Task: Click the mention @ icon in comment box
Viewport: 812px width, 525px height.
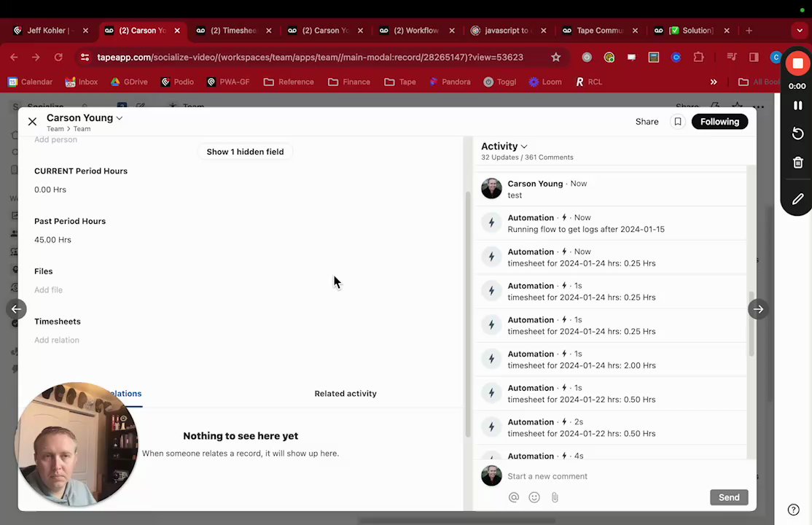Action: click(514, 497)
